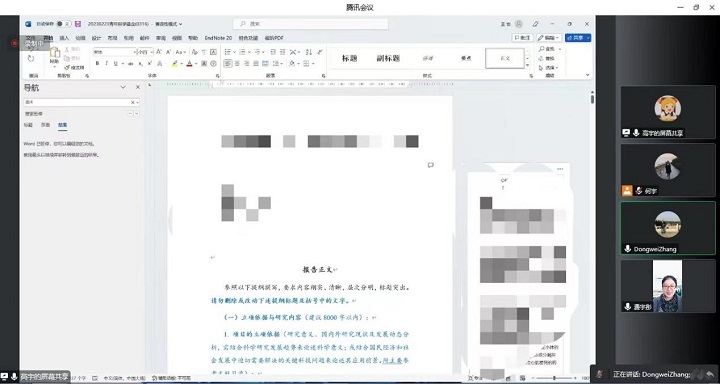Align paragraph text to the left
720x384 pixels.
point(228,64)
